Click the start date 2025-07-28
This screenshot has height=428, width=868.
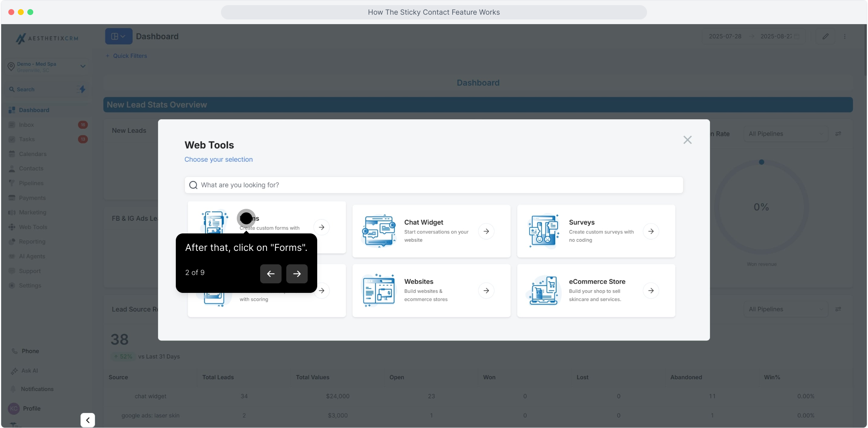725,36
